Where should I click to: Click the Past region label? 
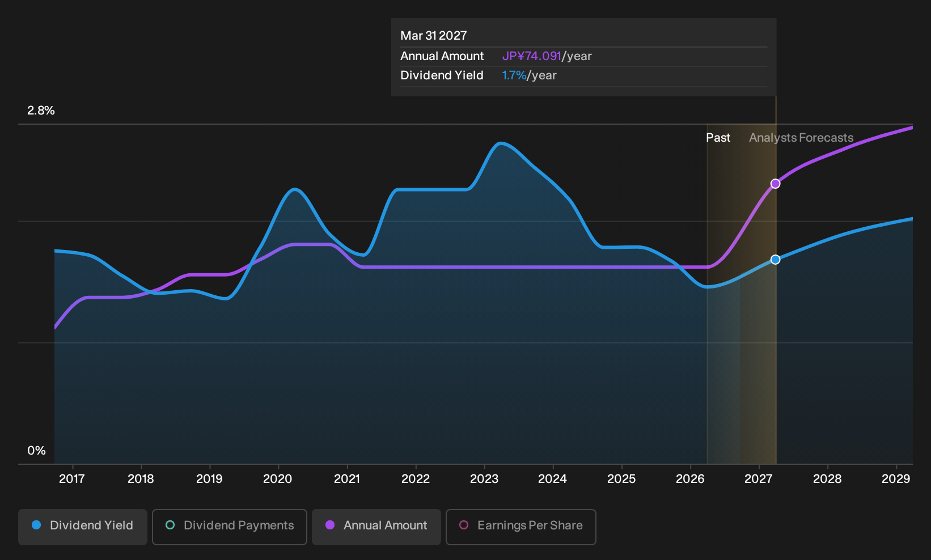[718, 138]
